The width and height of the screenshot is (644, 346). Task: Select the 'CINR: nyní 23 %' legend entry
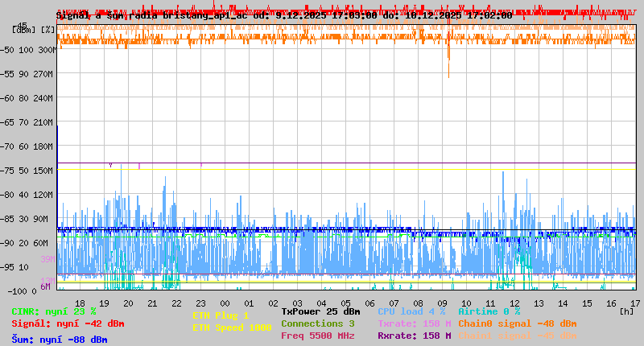(x=54, y=312)
